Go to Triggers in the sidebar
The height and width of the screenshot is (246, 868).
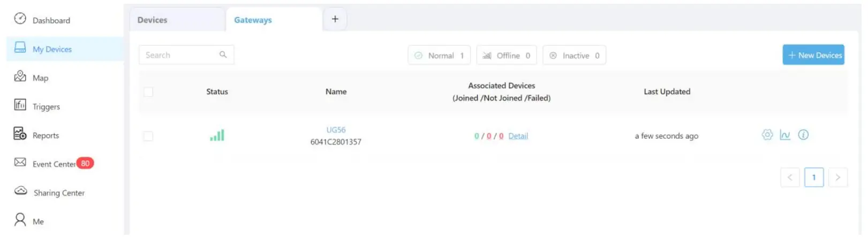click(46, 107)
